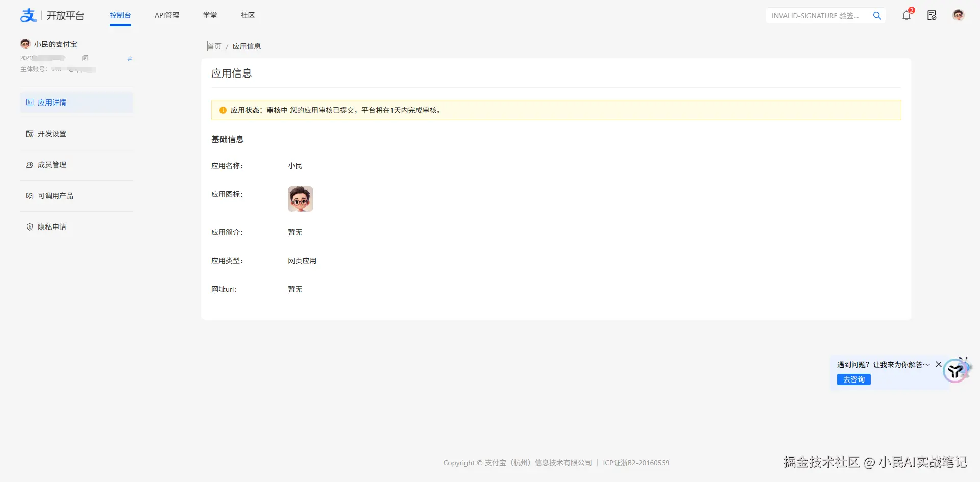The height and width of the screenshot is (482, 980).
Task: Select 隐私申请 in the sidebar
Action: (x=77, y=227)
